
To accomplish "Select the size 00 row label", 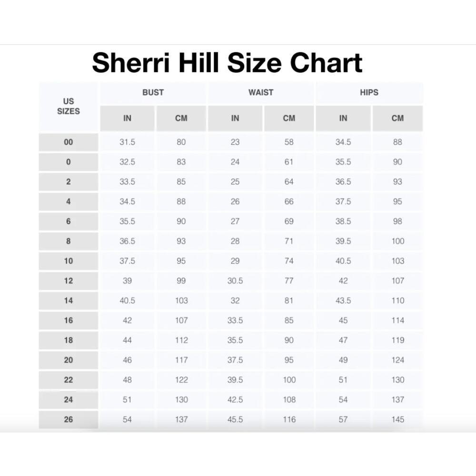I will pyautogui.click(x=68, y=142).
